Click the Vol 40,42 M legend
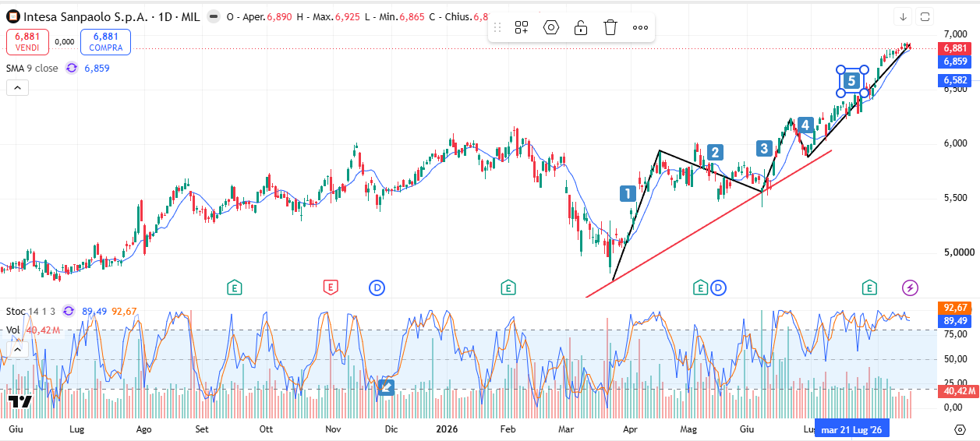 [34, 330]
